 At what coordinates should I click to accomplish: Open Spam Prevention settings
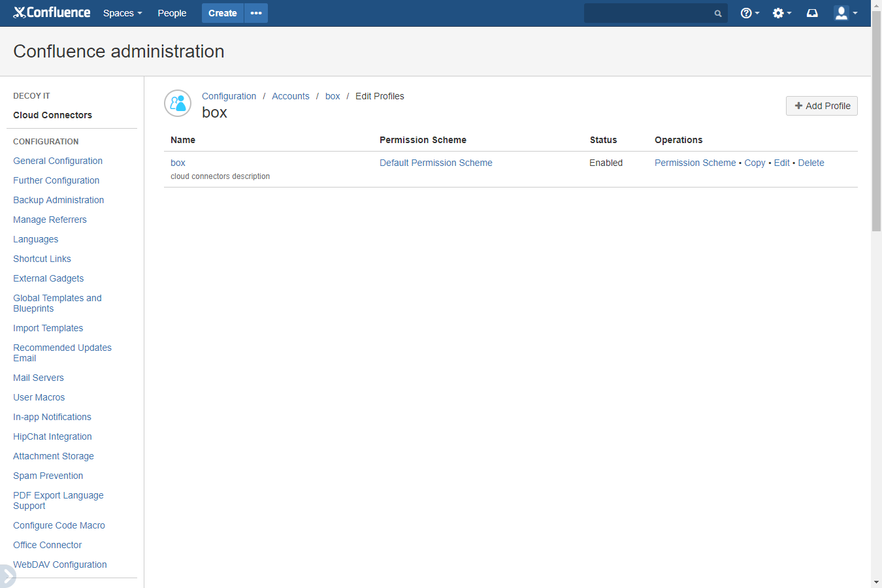[48, 476]
